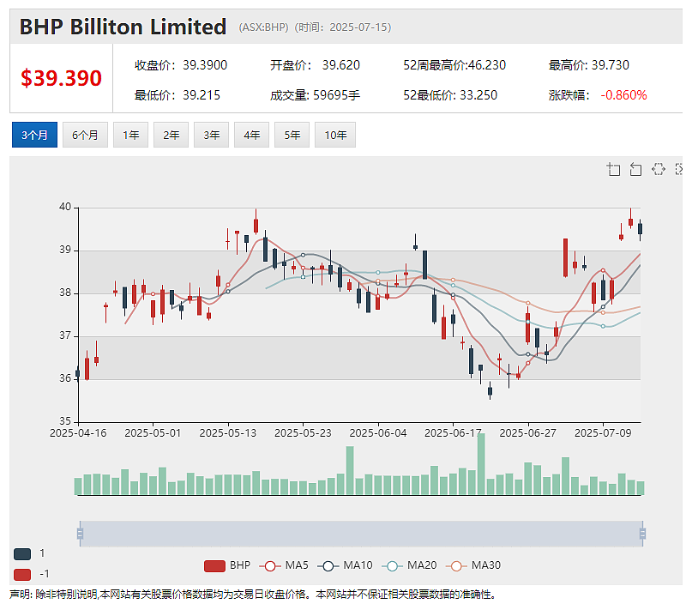Image resolution: width=692 pixels, height=616 pixels.
Task: Click the y-axis label 35
Action: click(65, 421)
